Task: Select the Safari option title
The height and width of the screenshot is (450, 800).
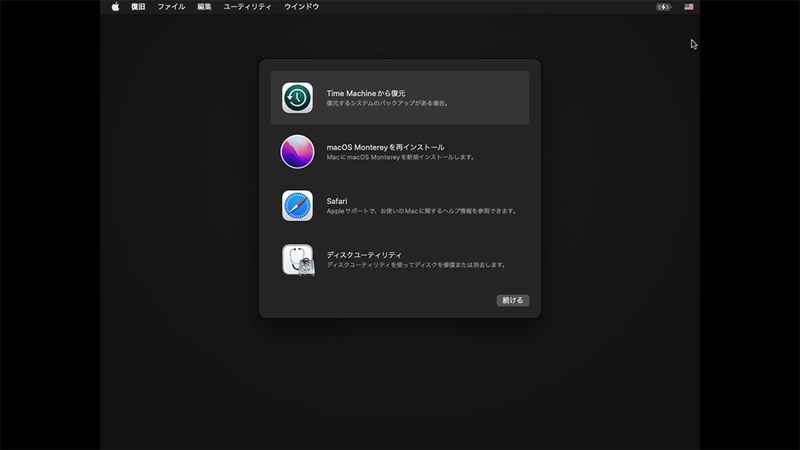Action: coord(337,201)
